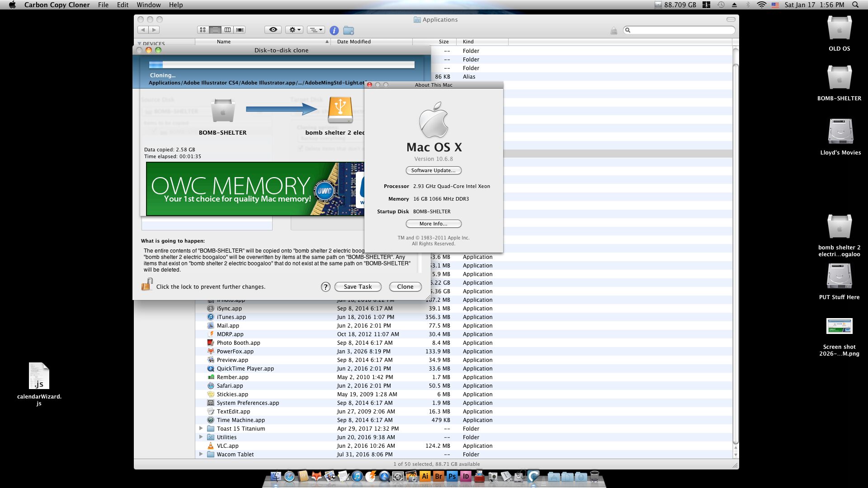Expand the Toast 15 Titanium folder
The image size is (868, 488).
pos(201,428)
